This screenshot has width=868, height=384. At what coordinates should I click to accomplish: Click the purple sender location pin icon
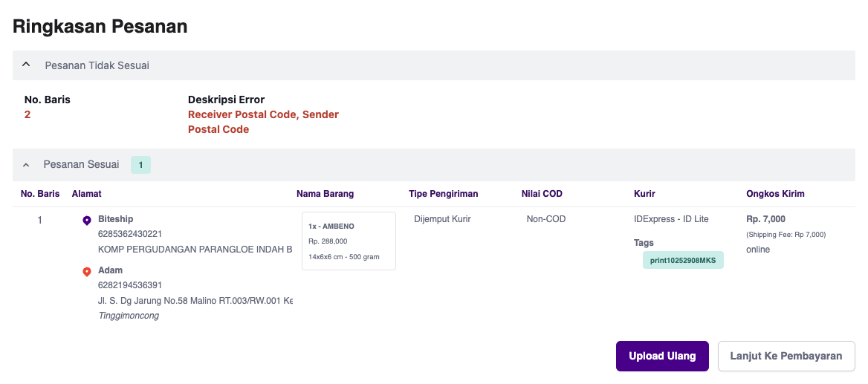coord(86,220)
